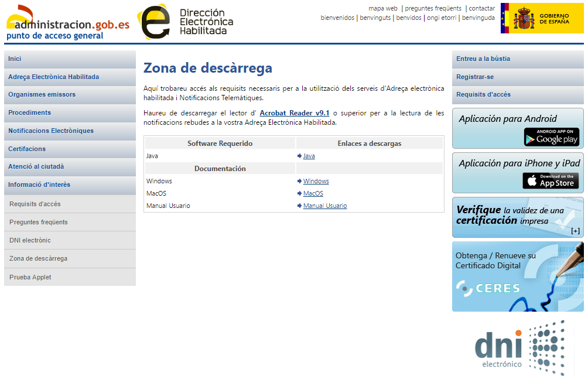Select Procediments in the sidebar
Viewport: 588px width, 379px height.
[70, 112]
